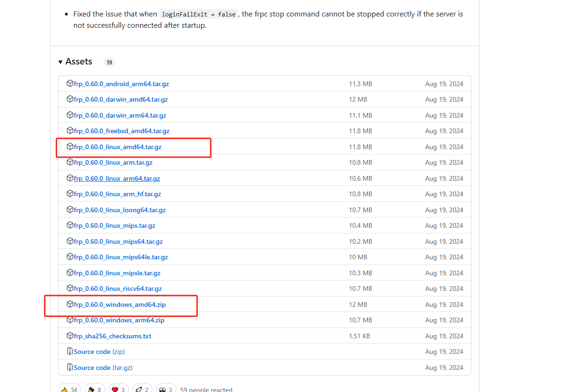Click the thumbs up reaction emoji
588x392 pixels.
point(64,390)
